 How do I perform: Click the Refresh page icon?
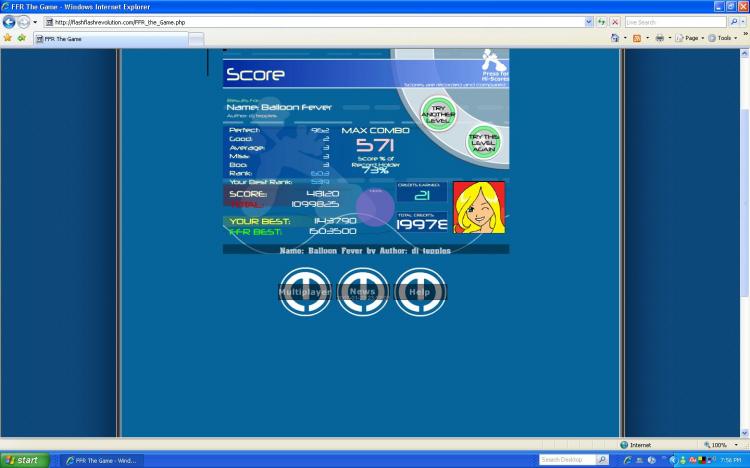coord(602,22)
